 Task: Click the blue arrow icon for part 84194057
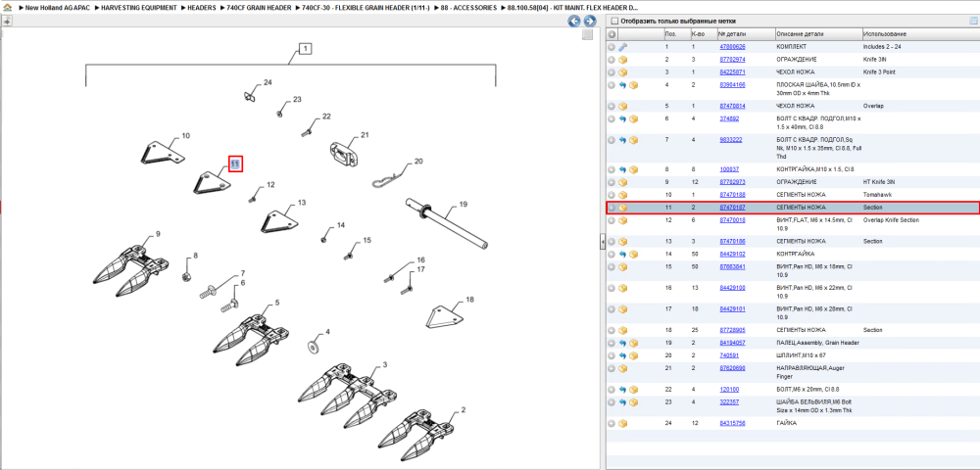click(x=623, y=343)
